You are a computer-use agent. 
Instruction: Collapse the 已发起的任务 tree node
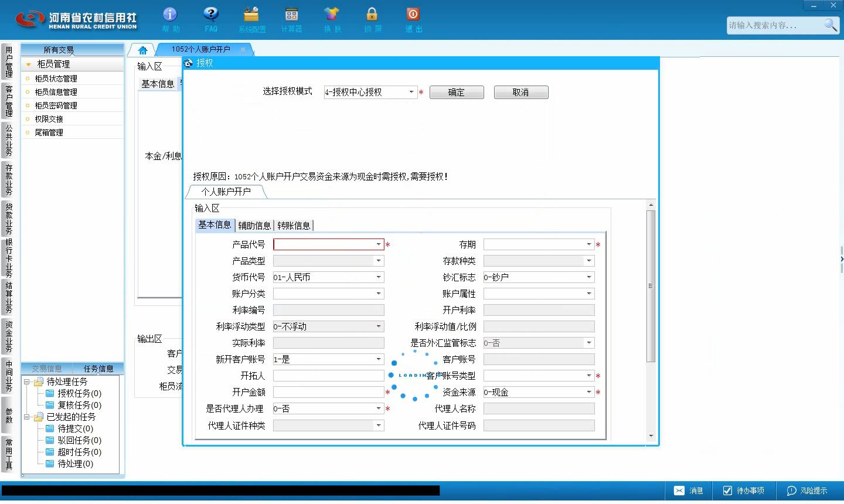pos(27,417)
